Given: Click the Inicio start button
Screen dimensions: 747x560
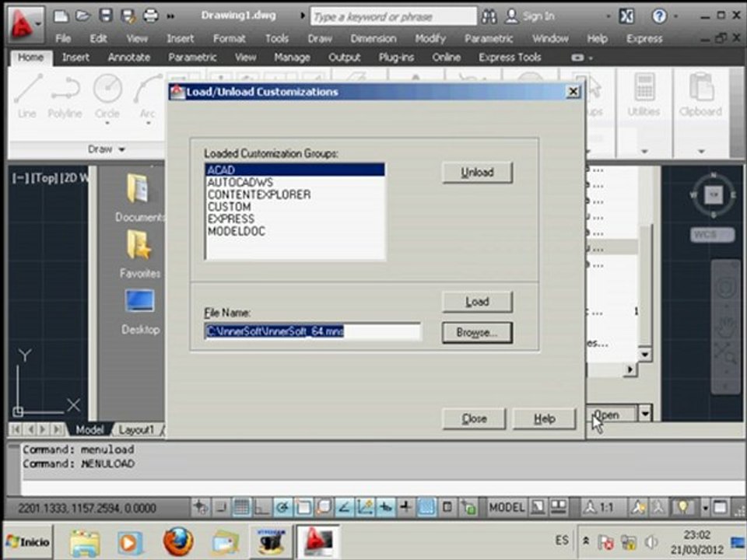Looking at the screenshot, I should [x=29, y=542].
